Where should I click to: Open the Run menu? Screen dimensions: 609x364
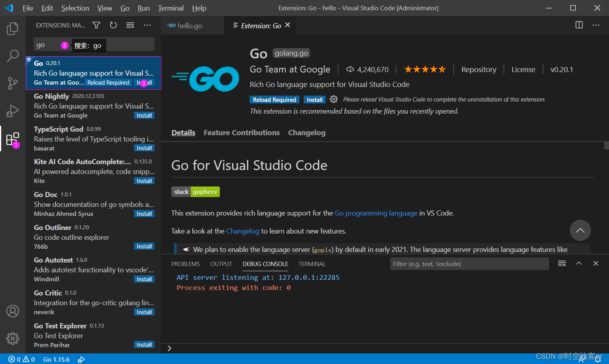pyautogui.click(x=144, y=8)
